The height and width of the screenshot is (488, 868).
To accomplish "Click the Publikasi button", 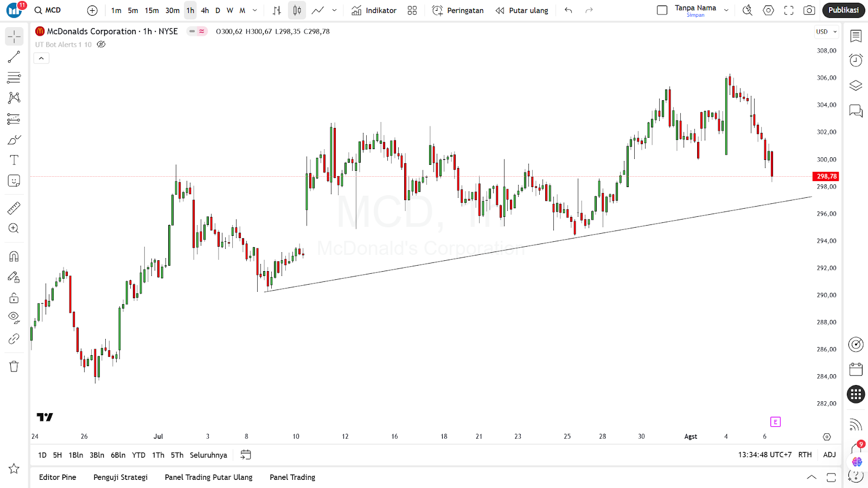I will [843, 10].
